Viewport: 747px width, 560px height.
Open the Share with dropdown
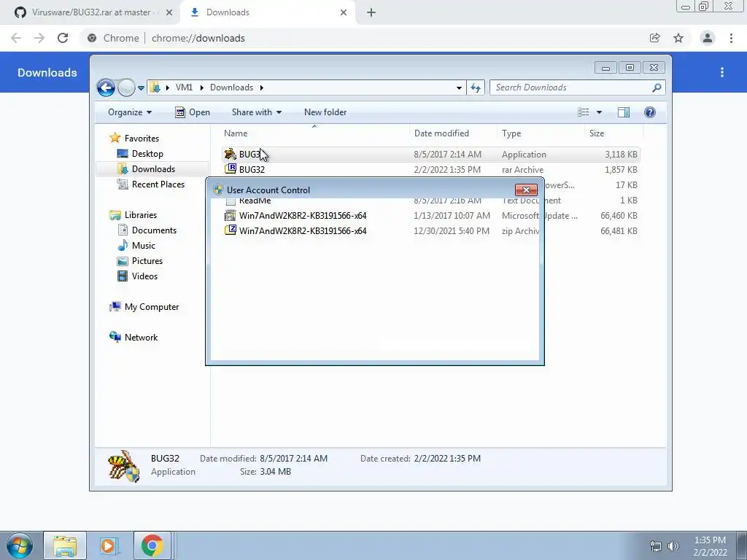pyautogui.click(x=256, y=112)
